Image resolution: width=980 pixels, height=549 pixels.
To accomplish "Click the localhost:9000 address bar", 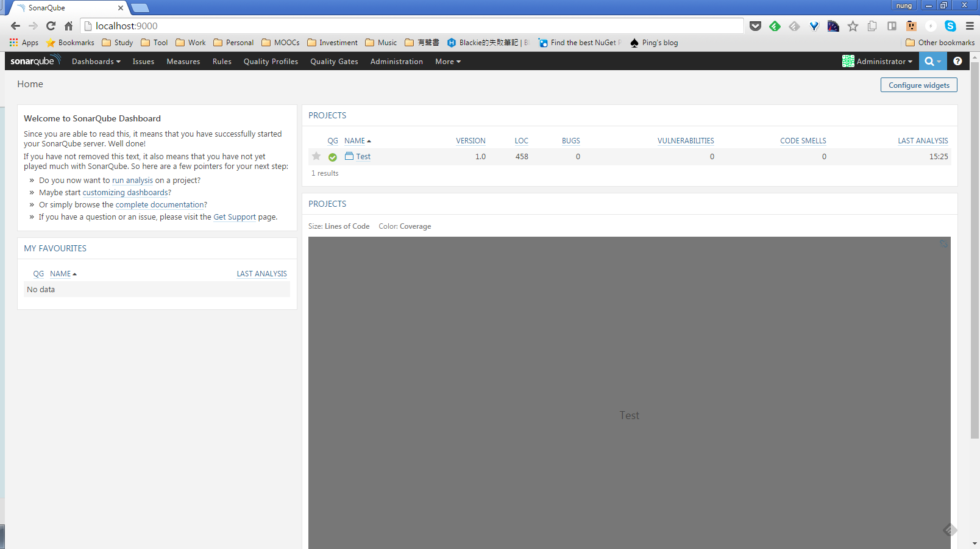I will click(411, 26).
